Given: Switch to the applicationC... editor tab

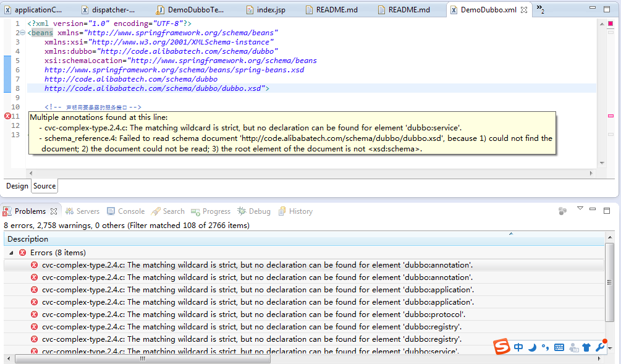Looking at the screenshot, I should (x=33, y=10).
